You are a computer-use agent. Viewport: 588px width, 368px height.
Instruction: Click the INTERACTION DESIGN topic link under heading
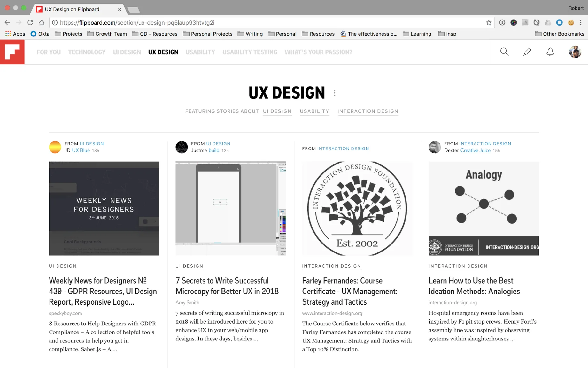tap(368, 111)
